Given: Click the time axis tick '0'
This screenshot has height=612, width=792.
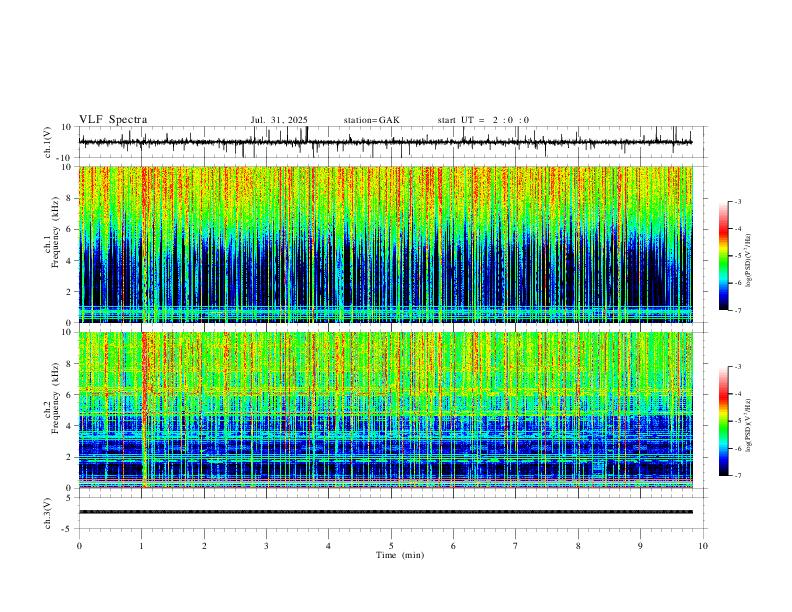Looking at the screenshot, I should (x=79, y=546).
